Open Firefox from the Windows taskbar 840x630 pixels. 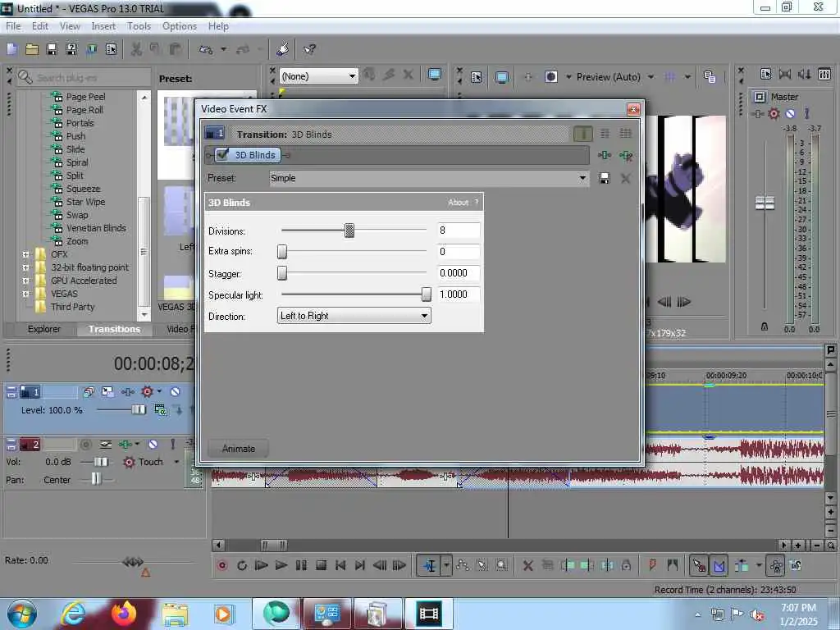123,614
